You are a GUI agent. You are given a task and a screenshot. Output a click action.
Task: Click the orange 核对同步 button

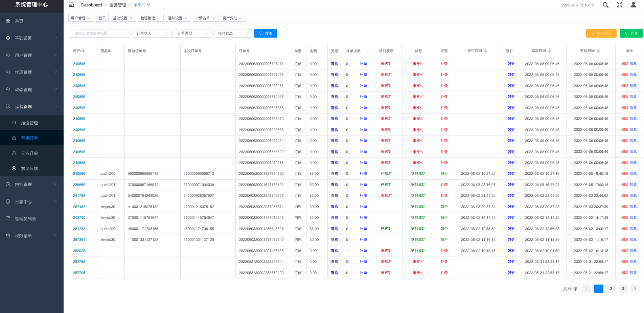[x=601, y=33]
